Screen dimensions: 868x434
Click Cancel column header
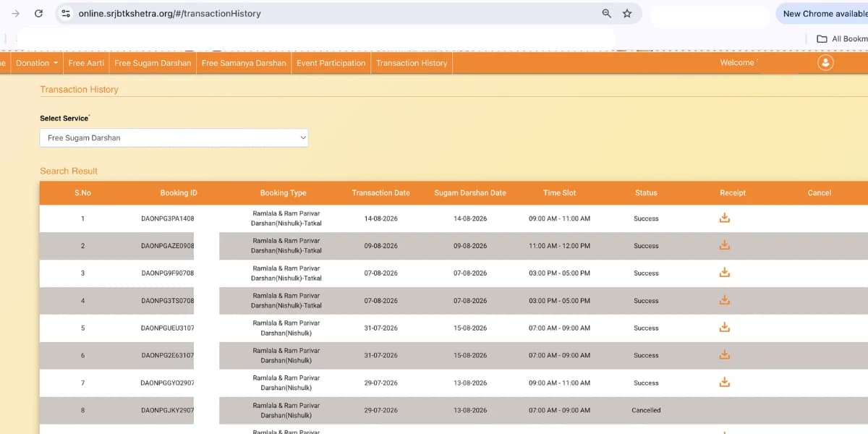[x=820, y=193]
